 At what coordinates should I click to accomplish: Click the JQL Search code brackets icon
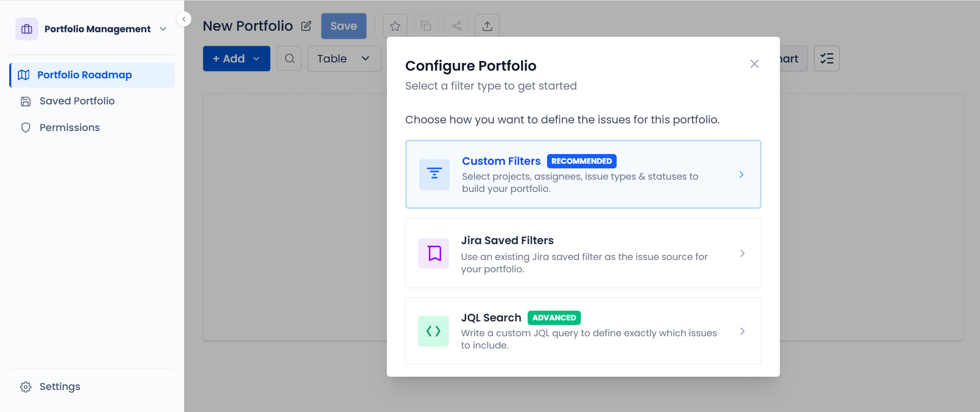click(433, 331)
